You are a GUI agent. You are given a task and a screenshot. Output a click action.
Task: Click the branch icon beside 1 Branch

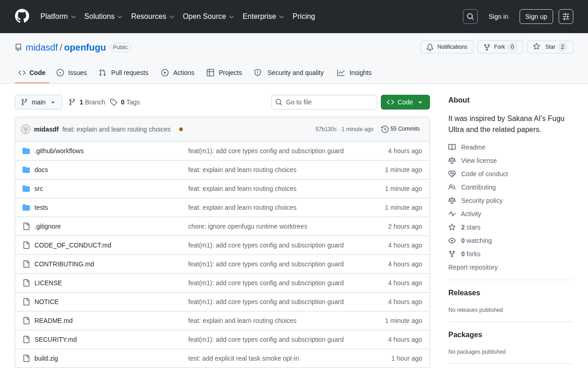pos(72,102)
